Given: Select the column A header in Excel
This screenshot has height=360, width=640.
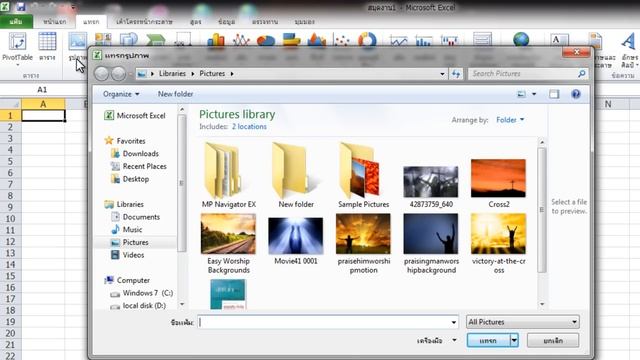Looking at the screenshot, I should (x=43, y=104).
